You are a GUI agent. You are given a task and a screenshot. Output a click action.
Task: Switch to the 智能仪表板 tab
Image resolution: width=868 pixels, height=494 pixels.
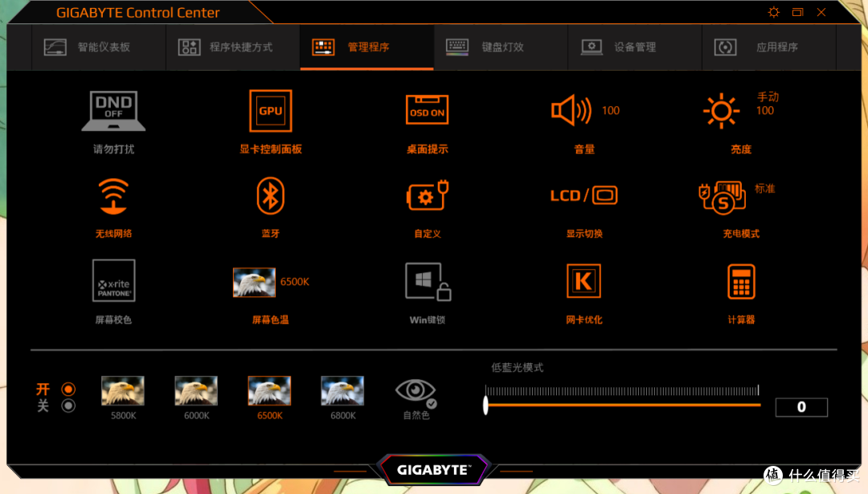(x=99, y=47)
